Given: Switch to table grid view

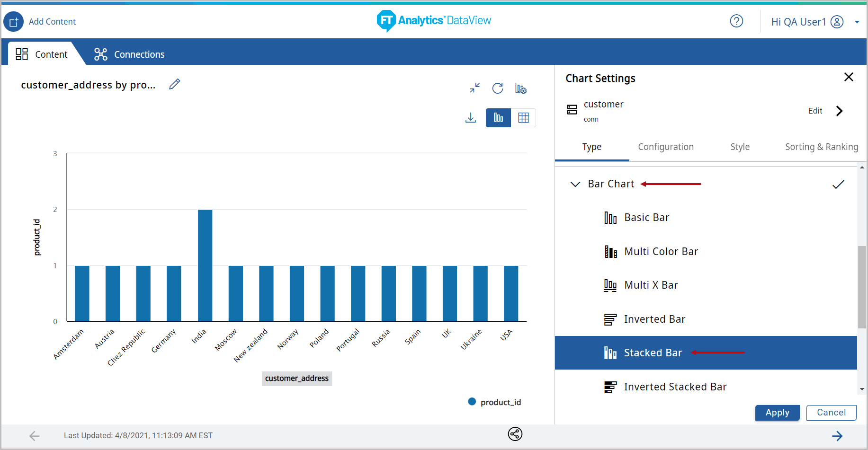Looking at the screenshot, I should 523,118.
